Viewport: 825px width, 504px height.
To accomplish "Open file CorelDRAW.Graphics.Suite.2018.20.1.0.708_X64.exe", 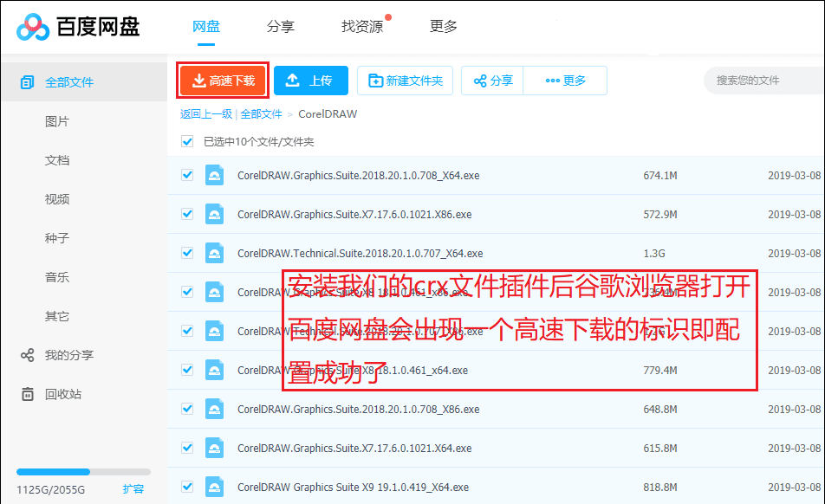I will coord(358,176).
